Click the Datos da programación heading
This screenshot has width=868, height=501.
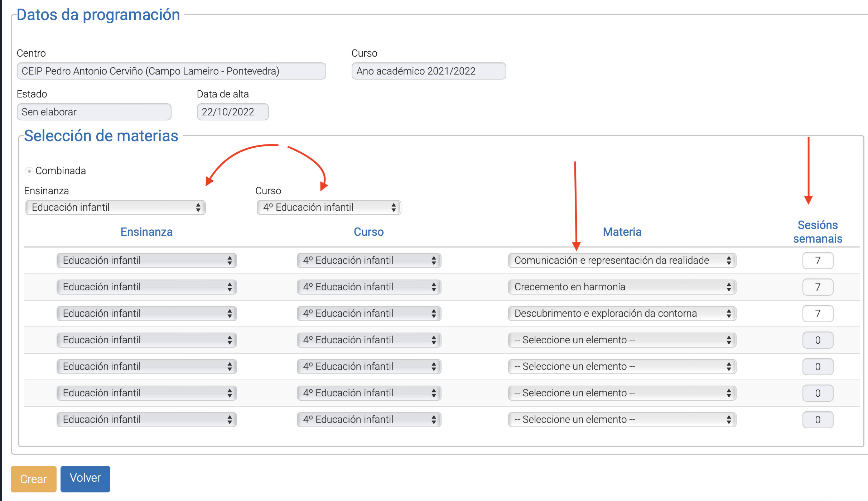[98, 15]
